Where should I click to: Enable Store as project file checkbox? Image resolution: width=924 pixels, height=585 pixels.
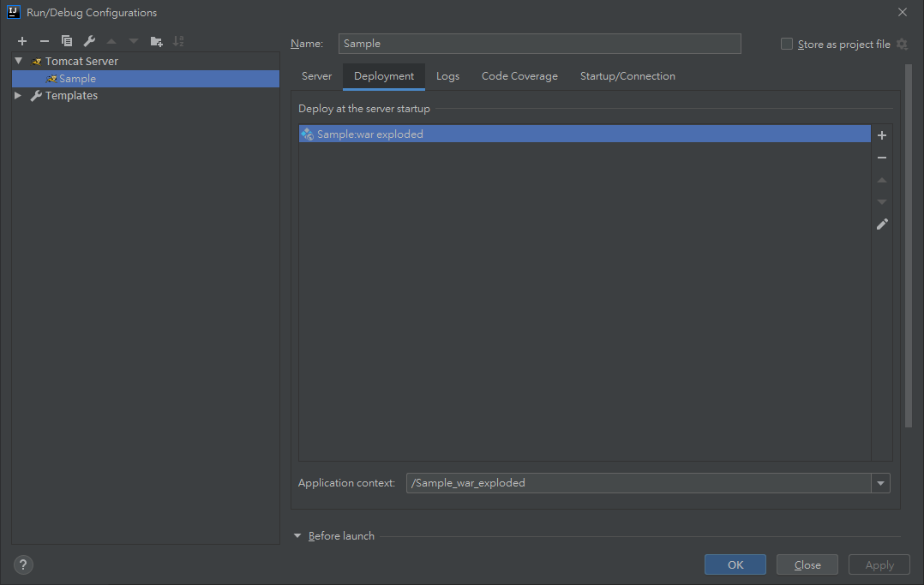coord(787,44)
